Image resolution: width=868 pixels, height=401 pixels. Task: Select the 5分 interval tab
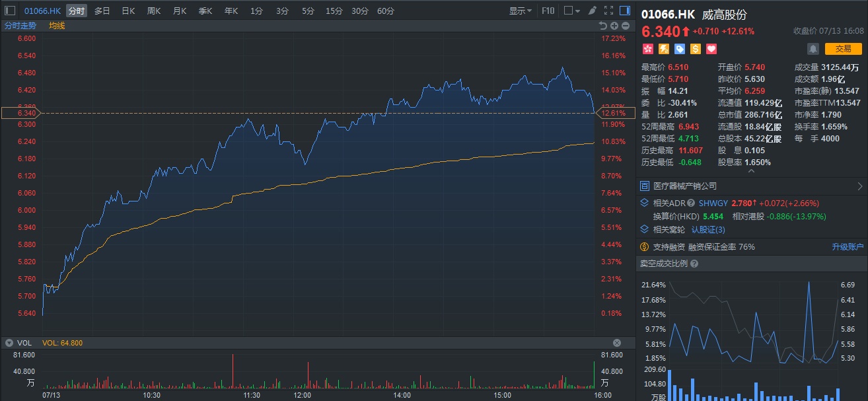point(308,11)
